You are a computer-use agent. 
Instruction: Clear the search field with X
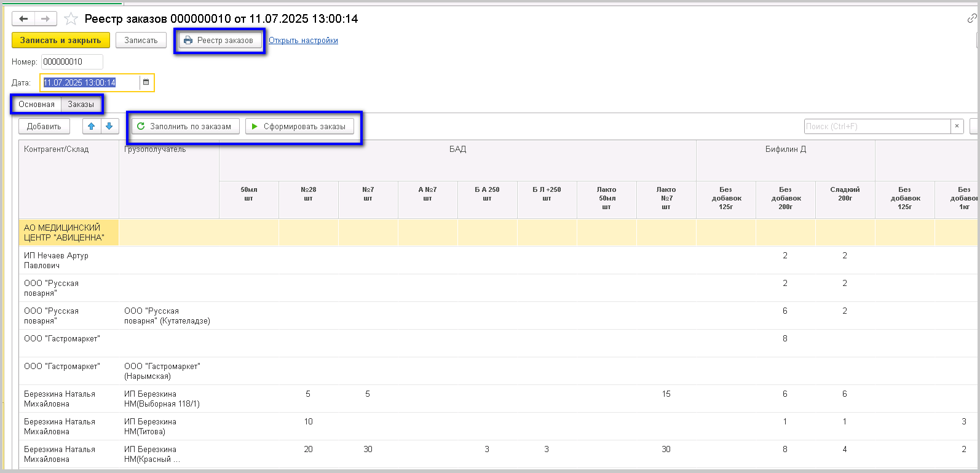pos(957,126)
